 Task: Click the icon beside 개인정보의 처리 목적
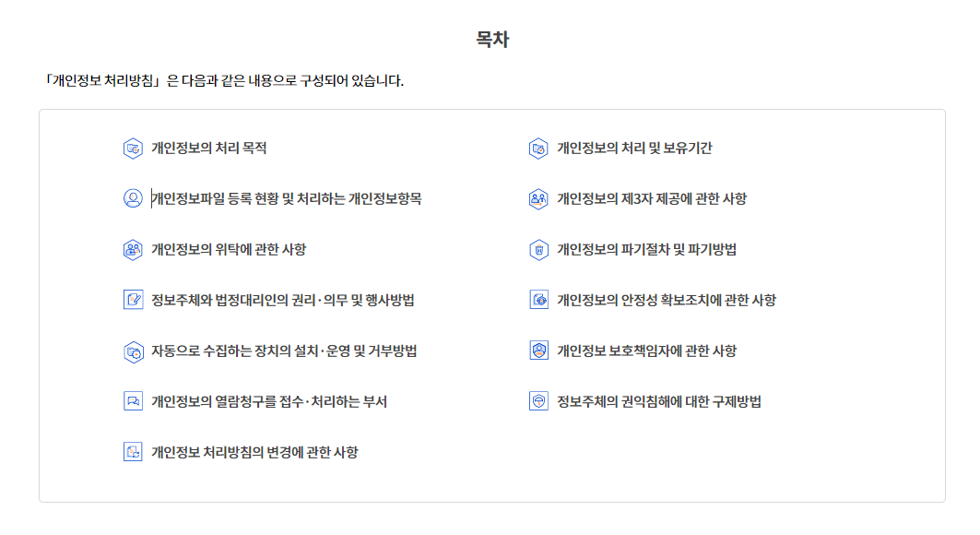click(133, 149)
